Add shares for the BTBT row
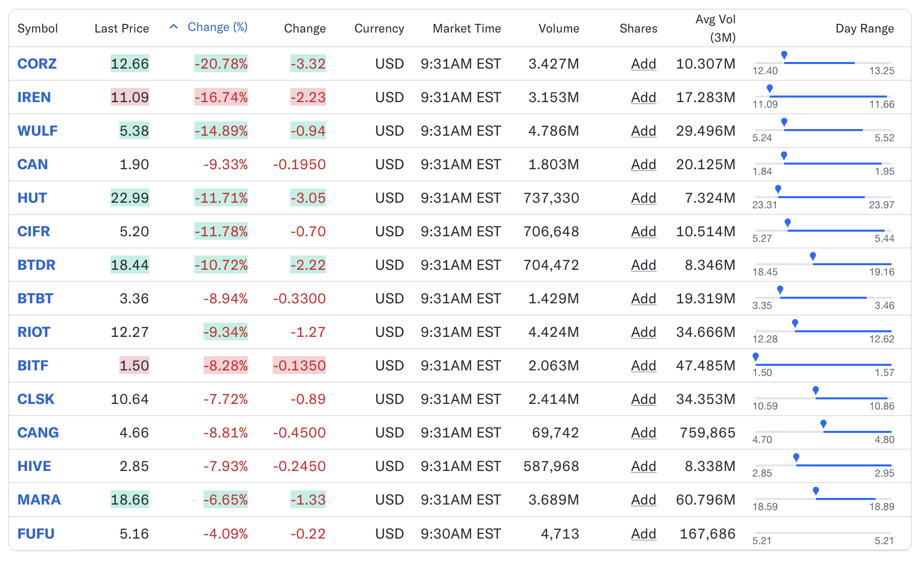 coord(644,298)
